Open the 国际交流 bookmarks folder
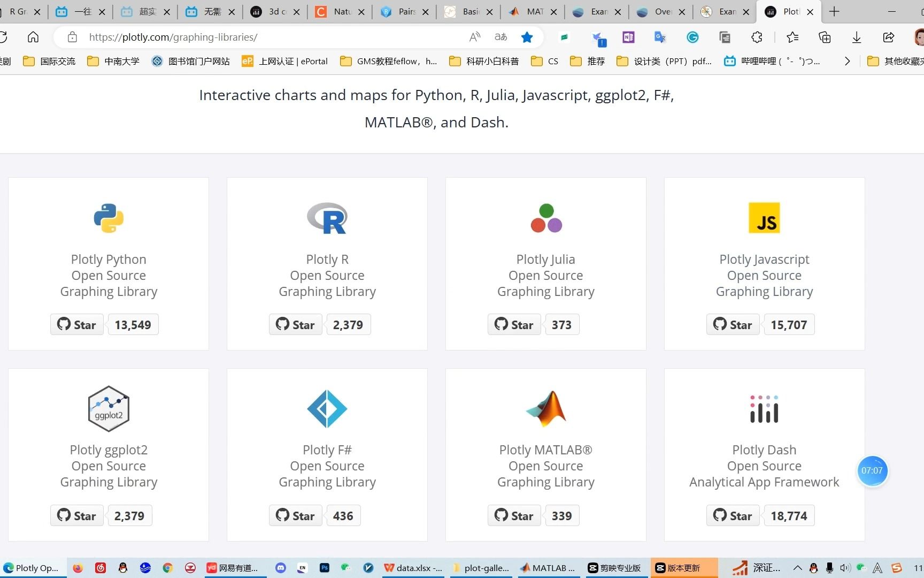The image size is (924, 578). tap(49, 61)
